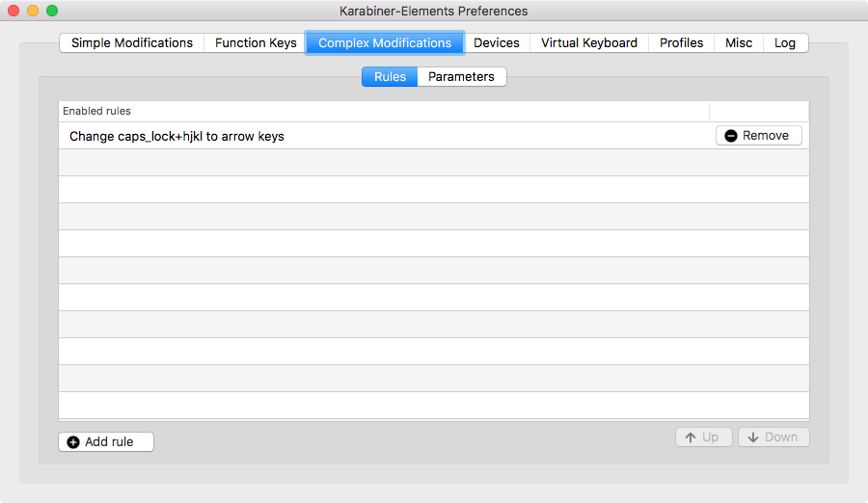Screen dimensions: 868x503
Task: Select the Rules segment
Action: click(390, 76)
